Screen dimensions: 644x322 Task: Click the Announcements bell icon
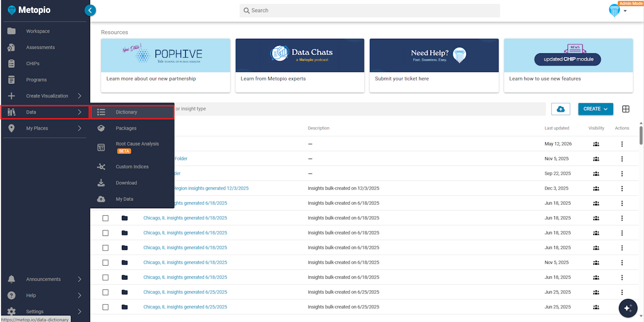pos(12,279)
